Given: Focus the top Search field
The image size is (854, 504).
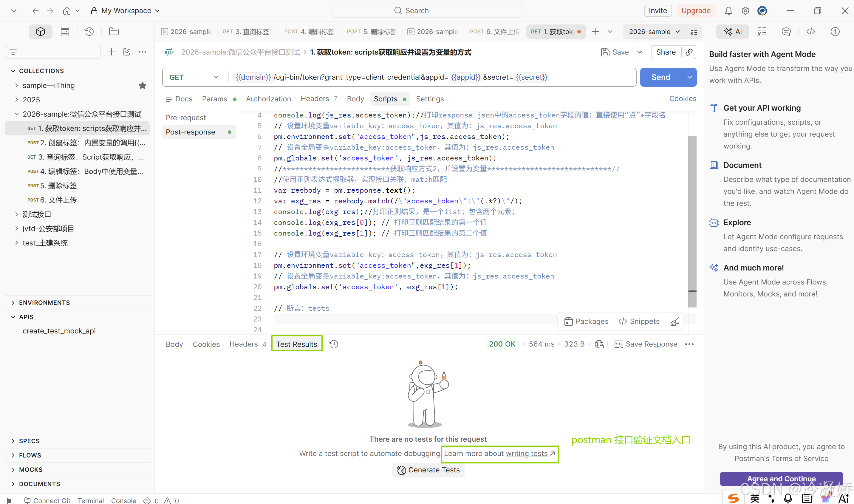Looking at the screenshot, I should click(x=426, y=11).
